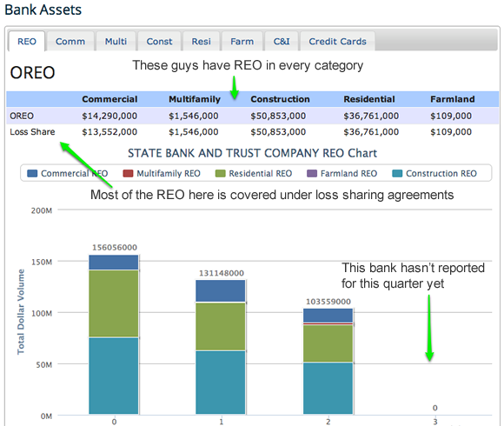
Task: Click the 200M axis label
Action: 42,210
